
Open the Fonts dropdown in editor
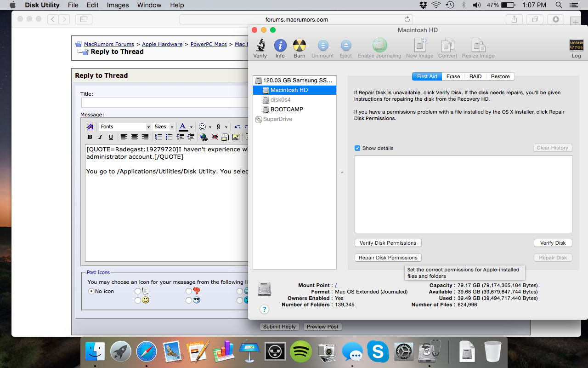point(125,126)
